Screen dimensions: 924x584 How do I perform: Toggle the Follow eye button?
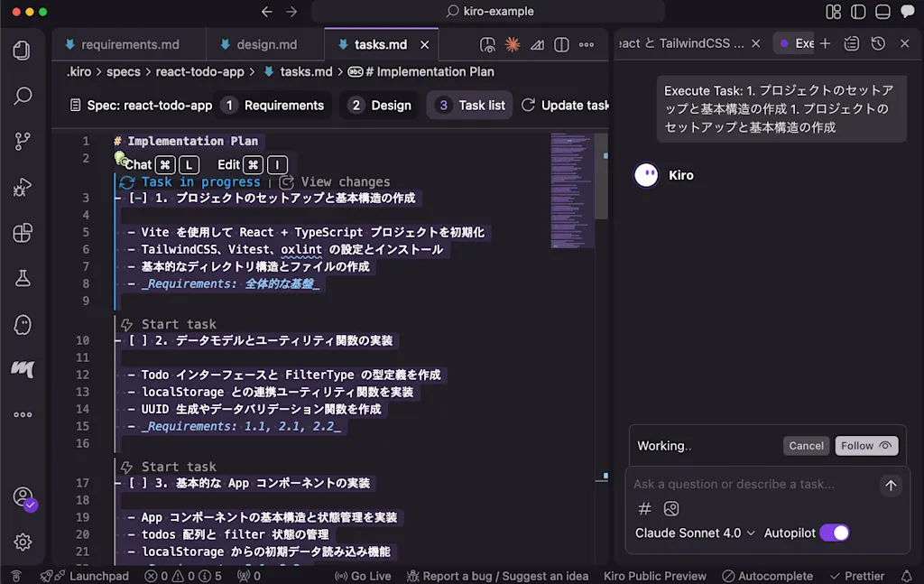click(x=866, y=446)
